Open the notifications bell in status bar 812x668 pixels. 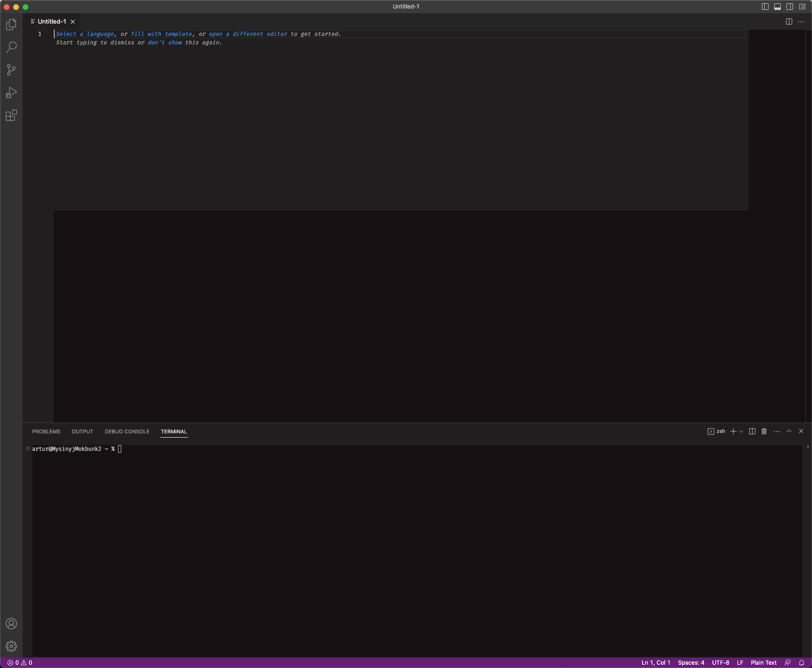(x=801, y=662)
